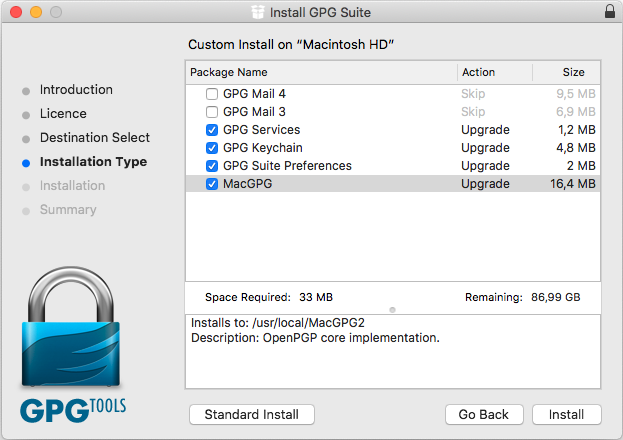Click the Action column header
Viewport: 623px width, 440px height.
(x=478, y=72)
